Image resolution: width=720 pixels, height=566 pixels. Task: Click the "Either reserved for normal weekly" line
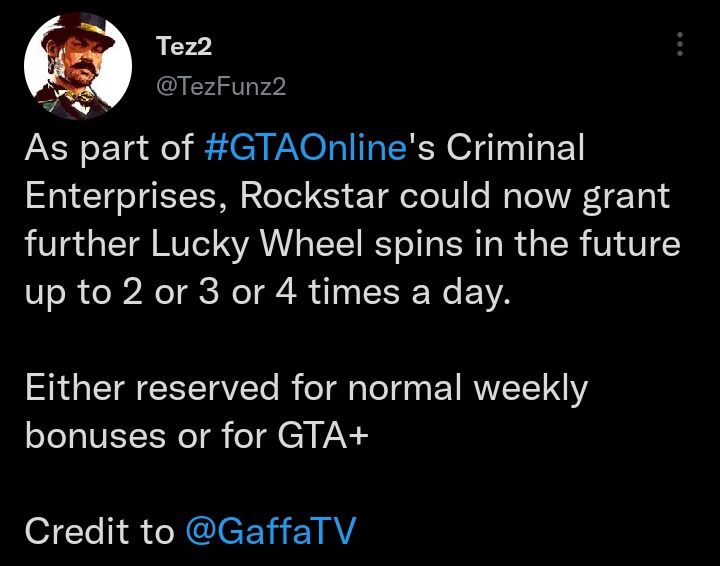(x=306, y=388)
